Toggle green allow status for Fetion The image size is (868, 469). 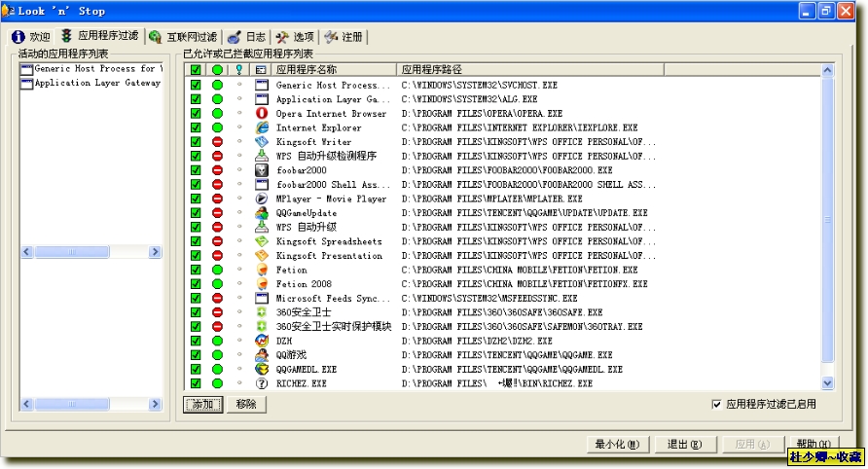[x=218, y=270]
